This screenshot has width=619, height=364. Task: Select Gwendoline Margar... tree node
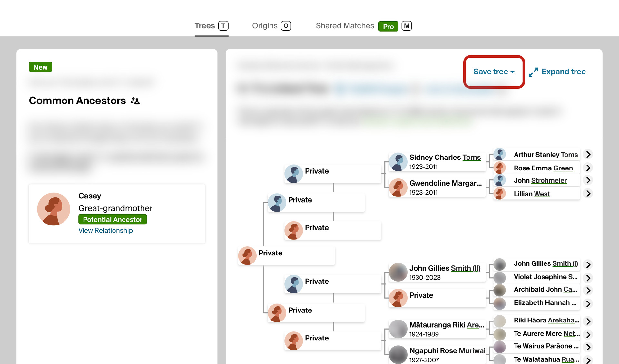pos(437,187)
